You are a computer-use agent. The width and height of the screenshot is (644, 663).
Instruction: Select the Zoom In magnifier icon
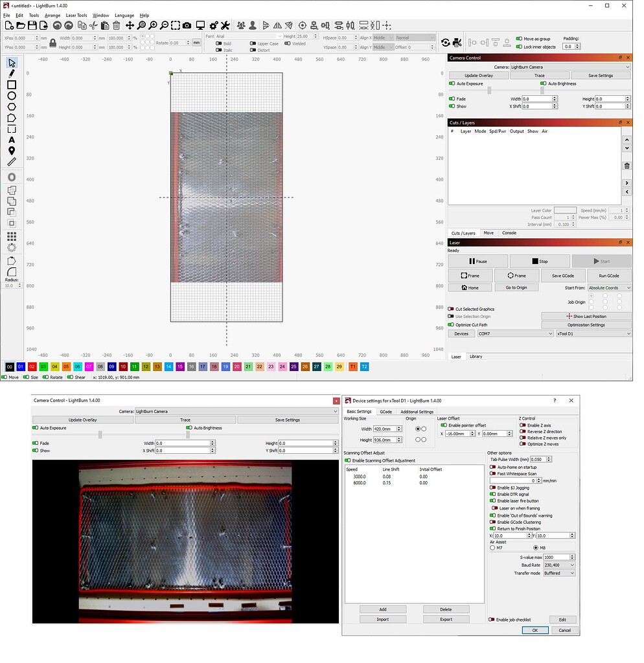point(153,25)
